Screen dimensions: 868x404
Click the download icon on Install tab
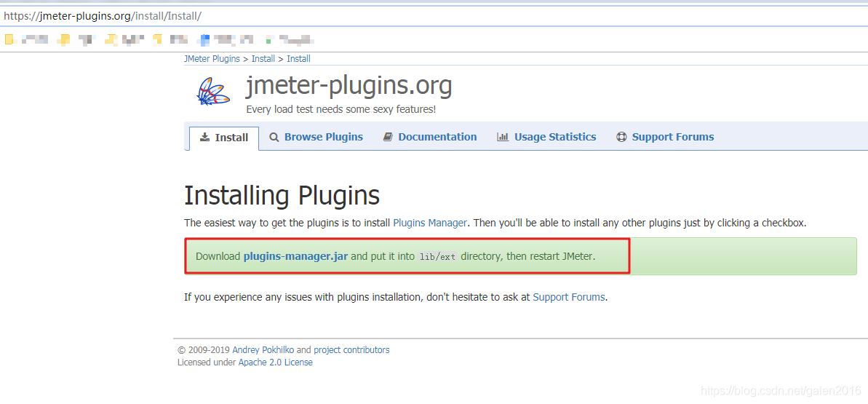(x=205, y=137)
